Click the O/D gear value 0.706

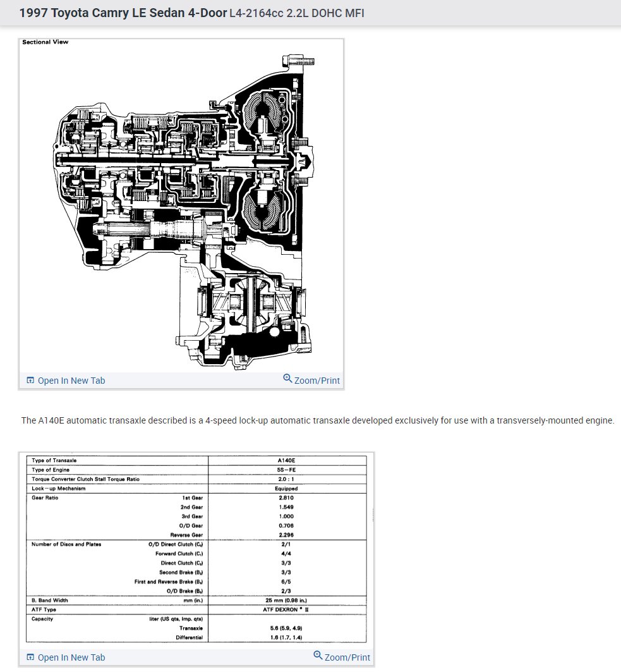(x=286, y=526)
